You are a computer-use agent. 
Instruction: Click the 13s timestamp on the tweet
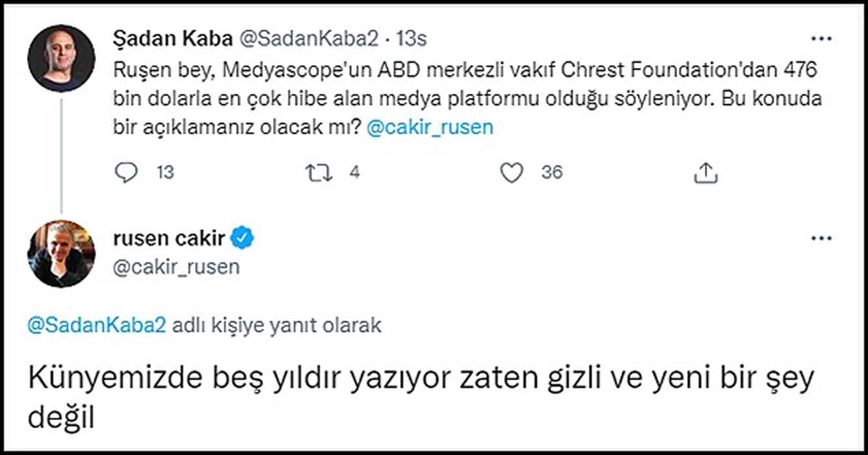pyautogui.click(x=410, y=38)
